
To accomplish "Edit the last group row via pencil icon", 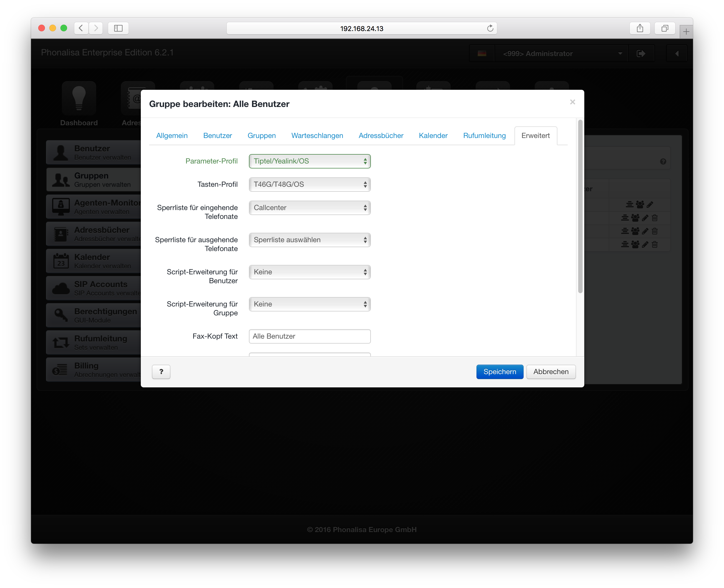I will coord(645,244).
